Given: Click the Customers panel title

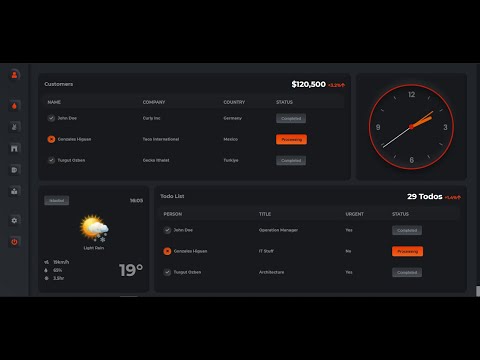Looking at the screenshot, I should [59, 84].
